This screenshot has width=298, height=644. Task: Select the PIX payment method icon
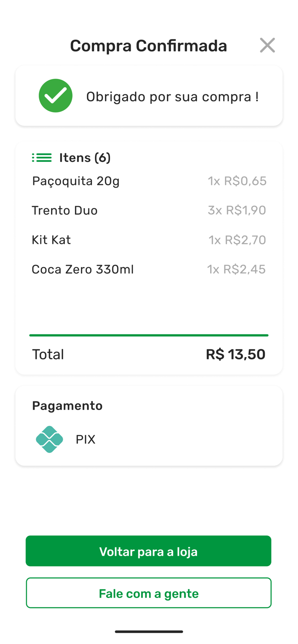click(x=49, y=439)
